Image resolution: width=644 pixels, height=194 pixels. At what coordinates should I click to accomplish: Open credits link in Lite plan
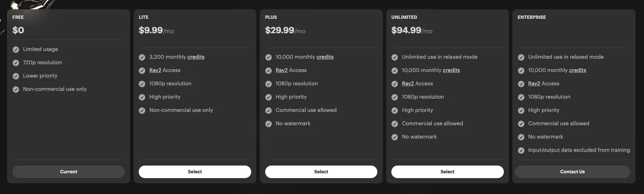[x=196, y=57]
